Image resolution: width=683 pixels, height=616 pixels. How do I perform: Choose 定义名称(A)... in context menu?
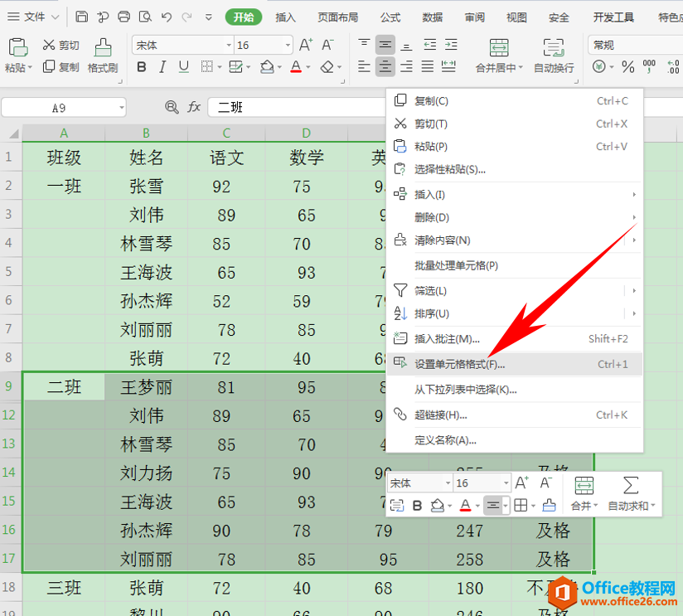click(514, 440)
